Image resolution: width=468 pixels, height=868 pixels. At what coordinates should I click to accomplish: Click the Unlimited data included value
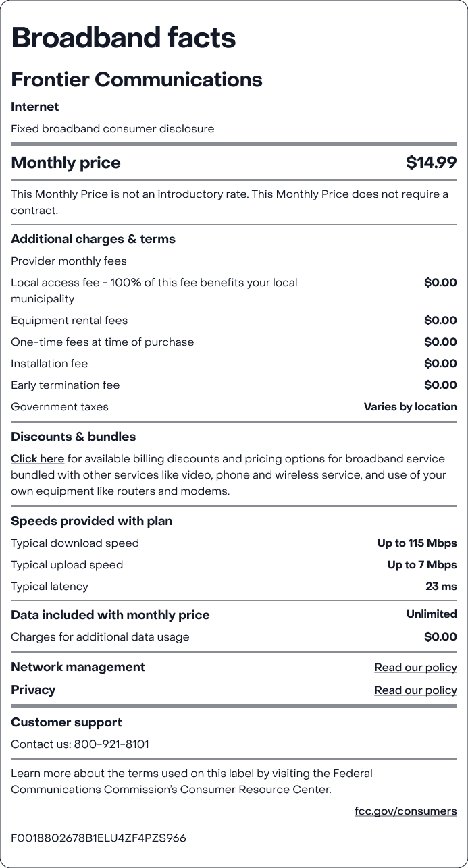432,614
